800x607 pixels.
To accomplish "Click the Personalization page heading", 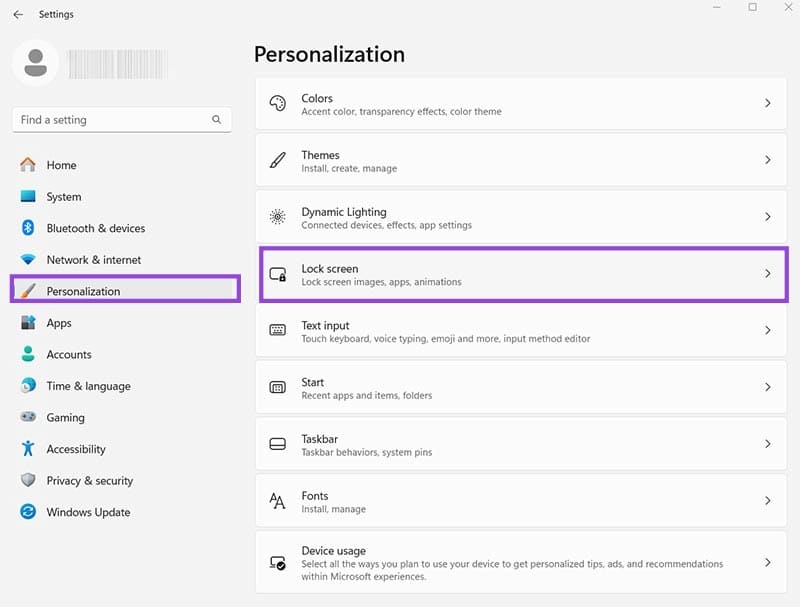I will (x=329, y=54).
